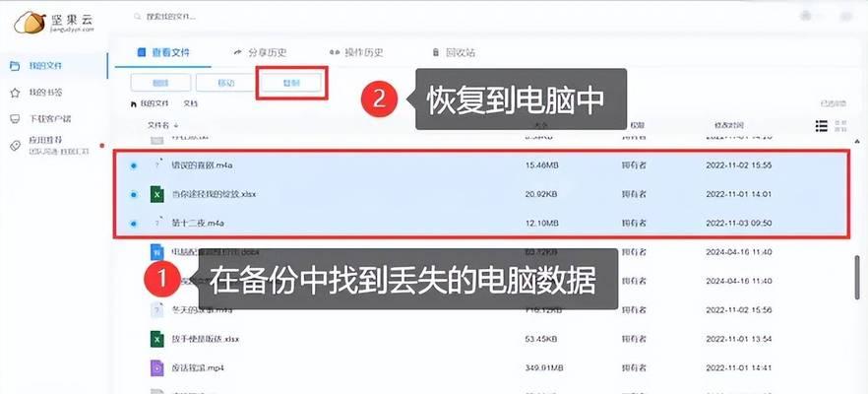Click the size value 12.10MB
Image resolution: width=868 pixels, height=394 pixels.
541,224
